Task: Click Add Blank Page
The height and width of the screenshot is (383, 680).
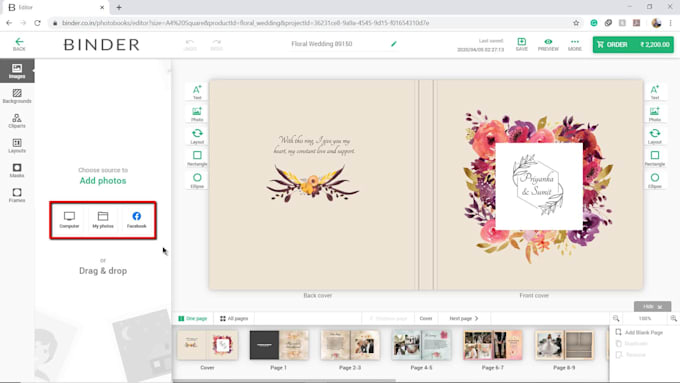Action: click(x=639, y=332)
